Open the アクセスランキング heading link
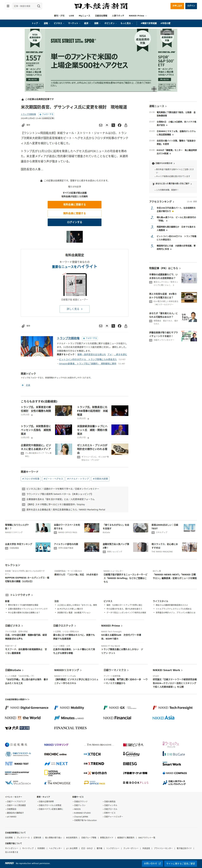The height and width of the screenshot is (868, 202). pyautogui.click(x=162, y=202)
